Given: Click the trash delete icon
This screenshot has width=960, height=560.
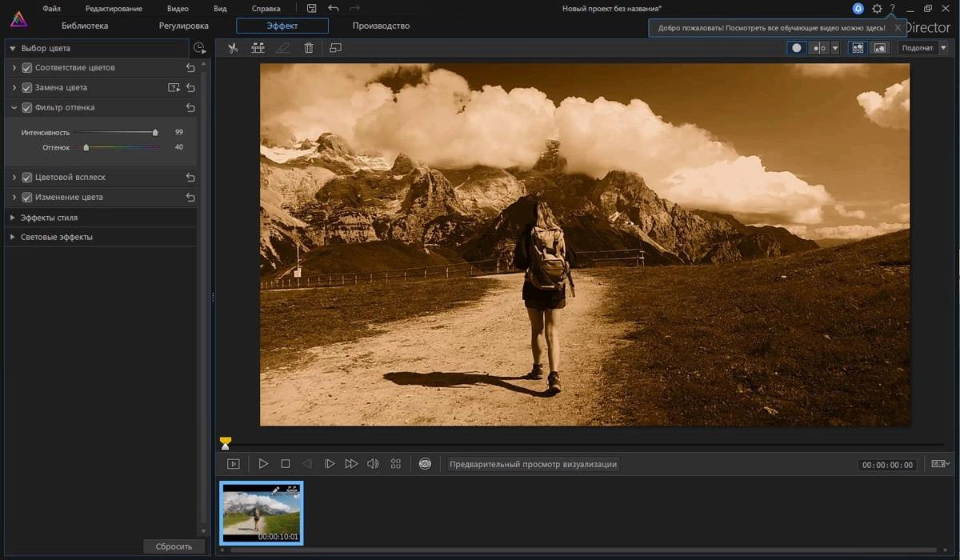Looking at the screenshot, I should pos(309,48).
